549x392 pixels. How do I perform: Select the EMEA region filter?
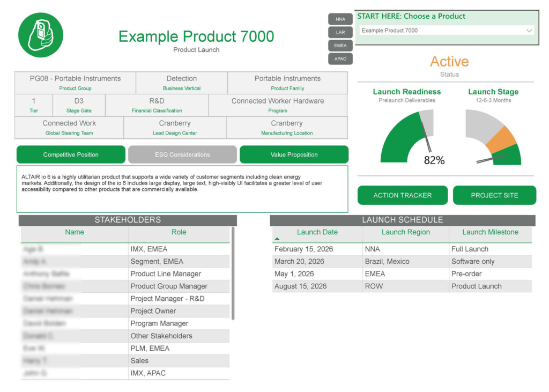[340, 46]
